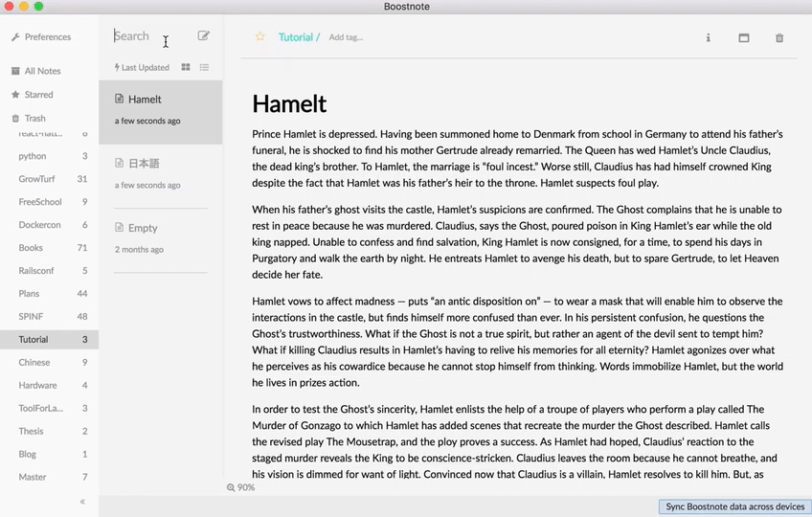Open the Trash folder
This screenshot has height=517, width=812.
[x=29, y=118]
